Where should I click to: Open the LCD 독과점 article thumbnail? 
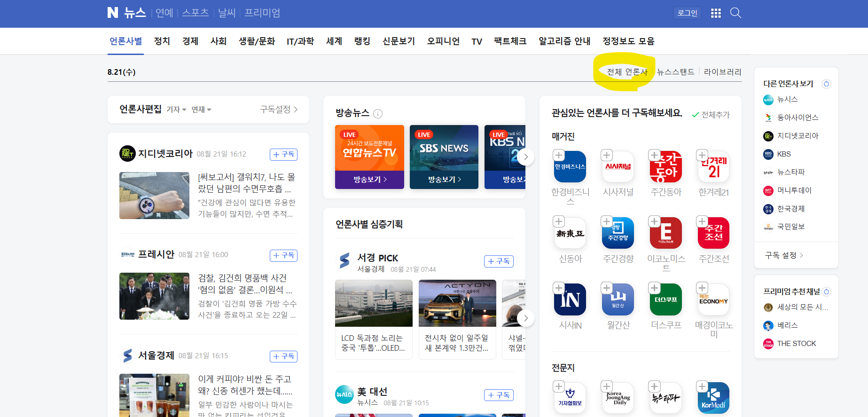[374, 303]
